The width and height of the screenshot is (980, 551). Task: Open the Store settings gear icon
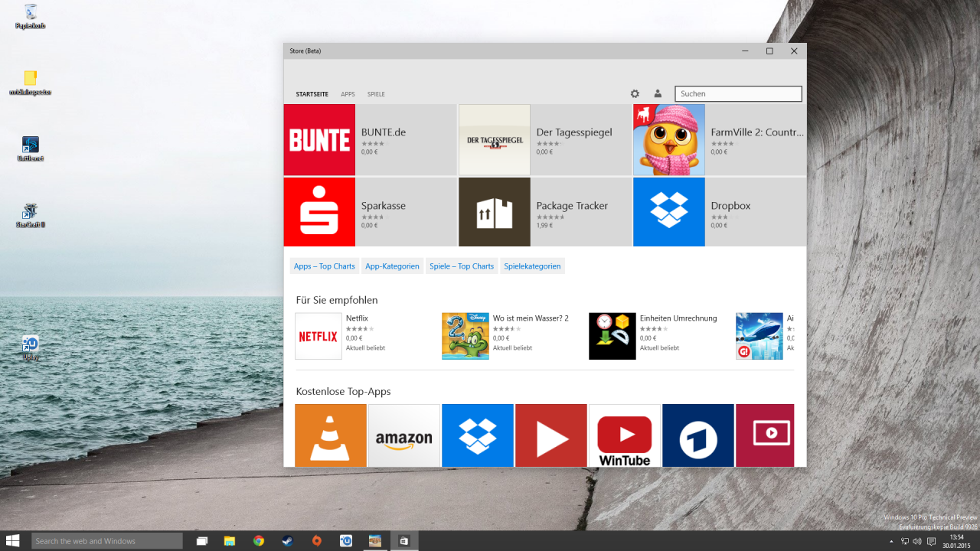[635, 93]
